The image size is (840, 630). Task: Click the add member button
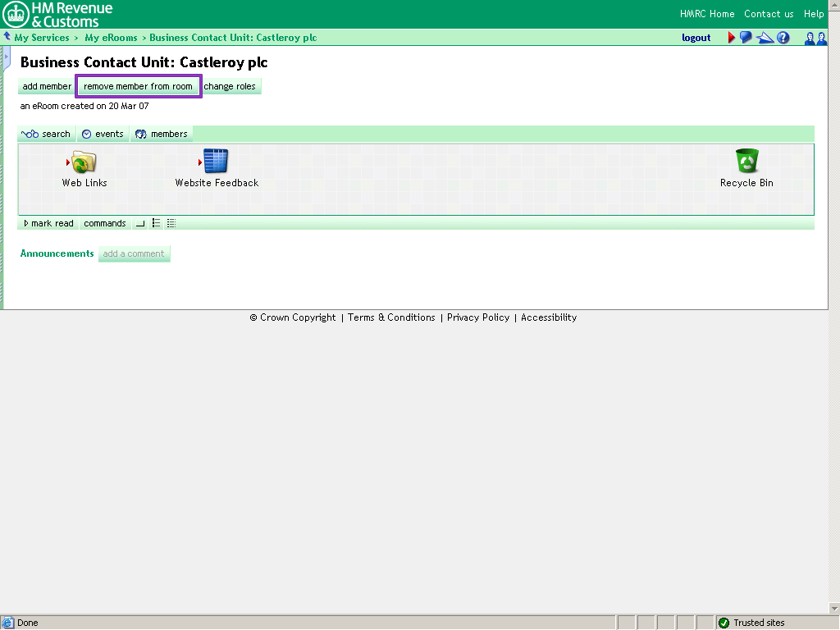coord(47,86)
